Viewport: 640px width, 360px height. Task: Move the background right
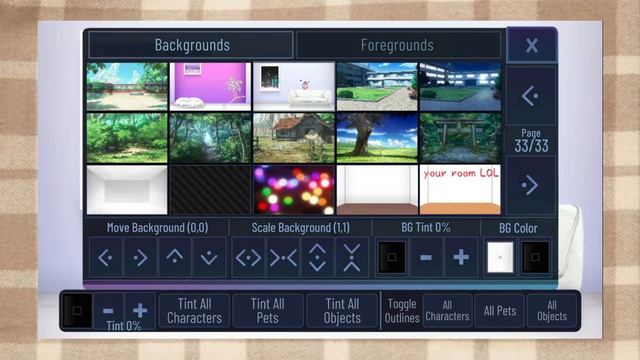[x=140, y=258]
